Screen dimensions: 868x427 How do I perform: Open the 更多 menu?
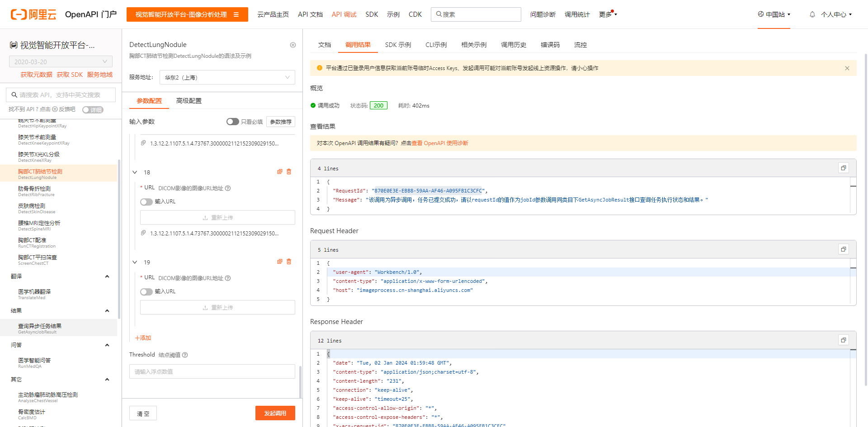[x=608, y=14]
